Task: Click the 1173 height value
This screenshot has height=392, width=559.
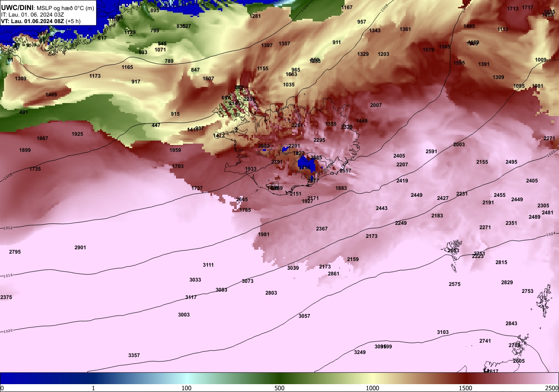Action: (x=95, y=76)
